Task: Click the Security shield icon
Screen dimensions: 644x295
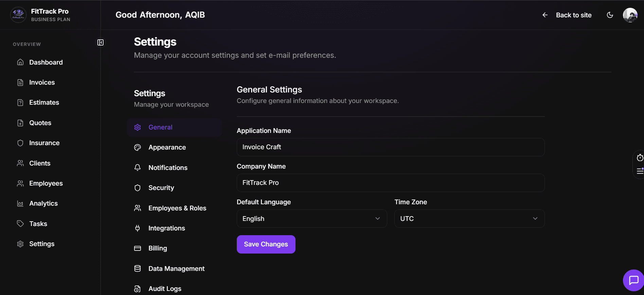Action: (x=138, y=188)
